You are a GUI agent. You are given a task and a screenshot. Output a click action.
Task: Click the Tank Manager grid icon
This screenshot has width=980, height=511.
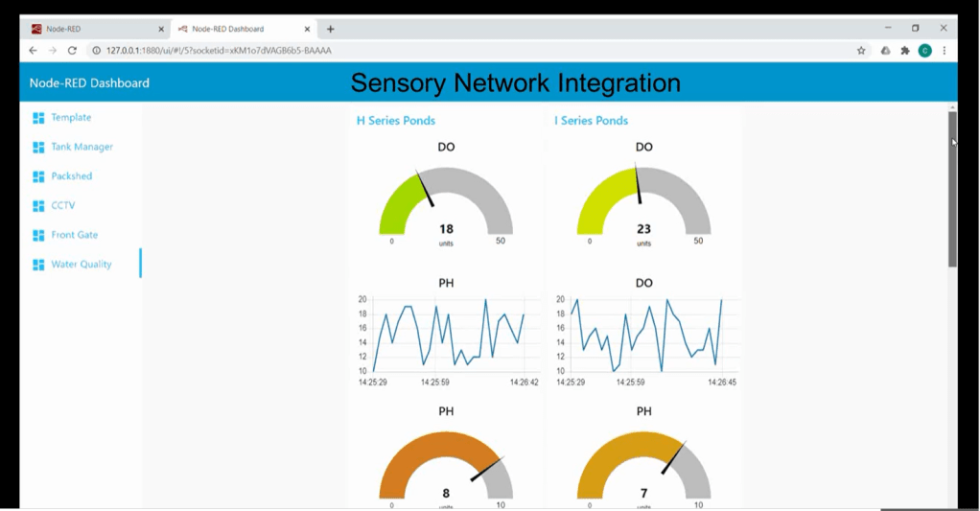38,148
